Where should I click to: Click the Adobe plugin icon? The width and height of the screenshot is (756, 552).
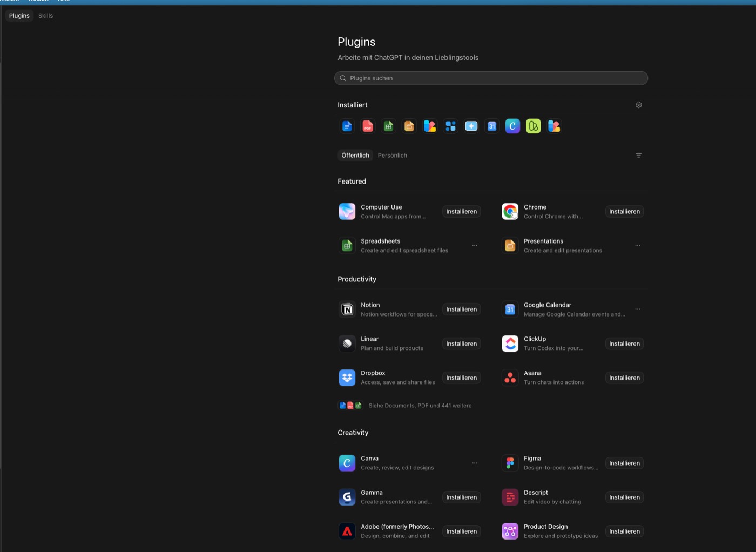[x=347, y=531]
